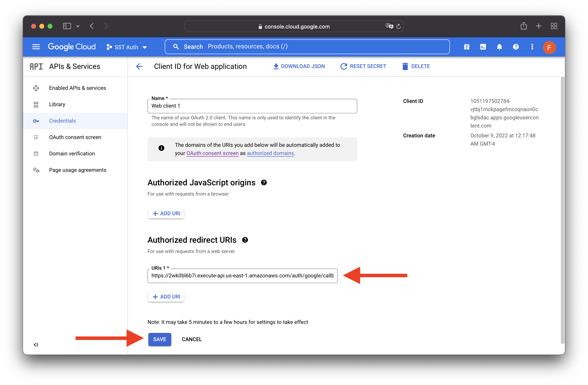The height and width of the screenshot is (385, 588).
Task: Open the main navigation hamburger menu
Action: click(x=36, y=47)
